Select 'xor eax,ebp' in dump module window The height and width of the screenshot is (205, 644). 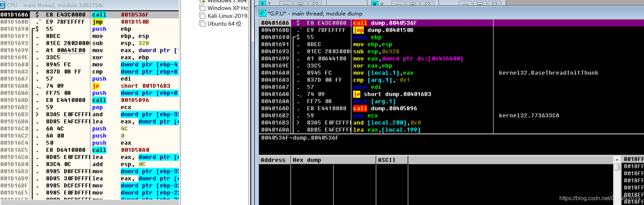(x=372, y=66)
